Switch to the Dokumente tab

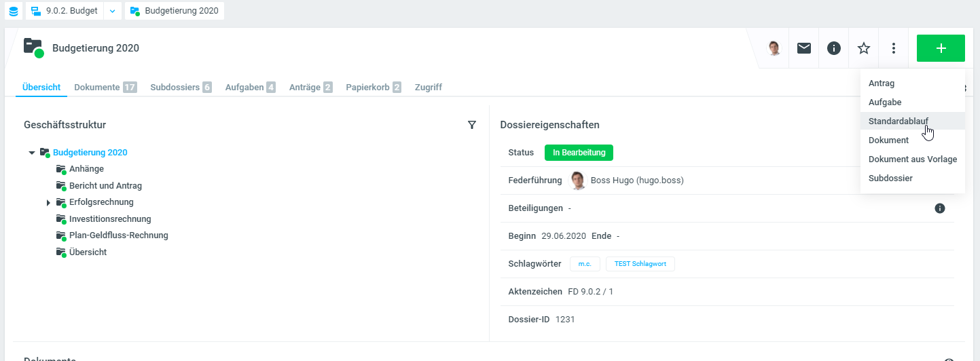click(x=97, y=87)
